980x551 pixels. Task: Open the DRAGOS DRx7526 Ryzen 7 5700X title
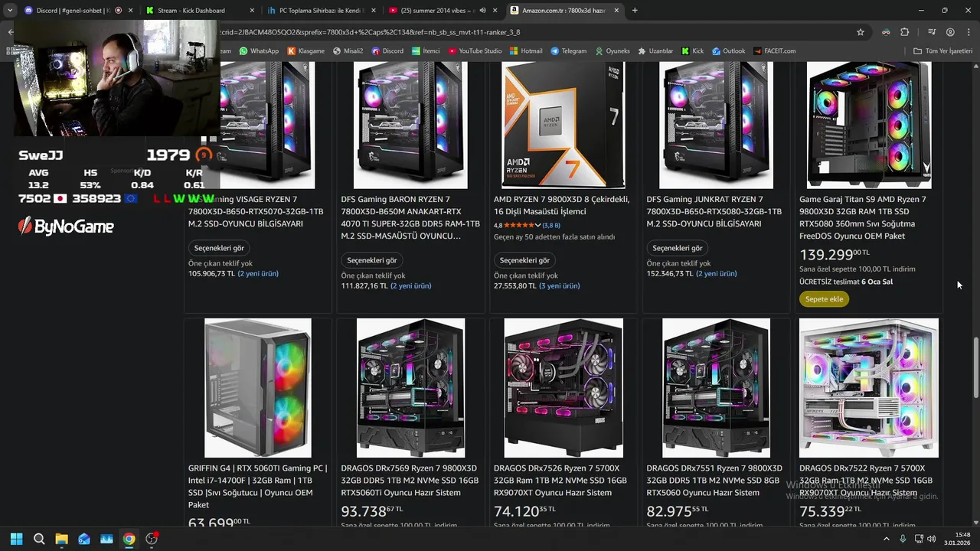click(560, 481)
